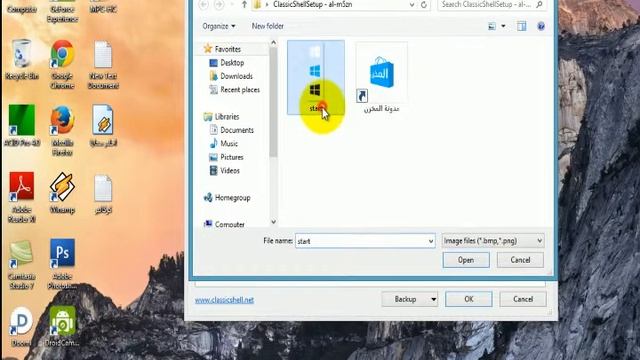Open Videos library

pyautogui.click(x=224, y=171)
